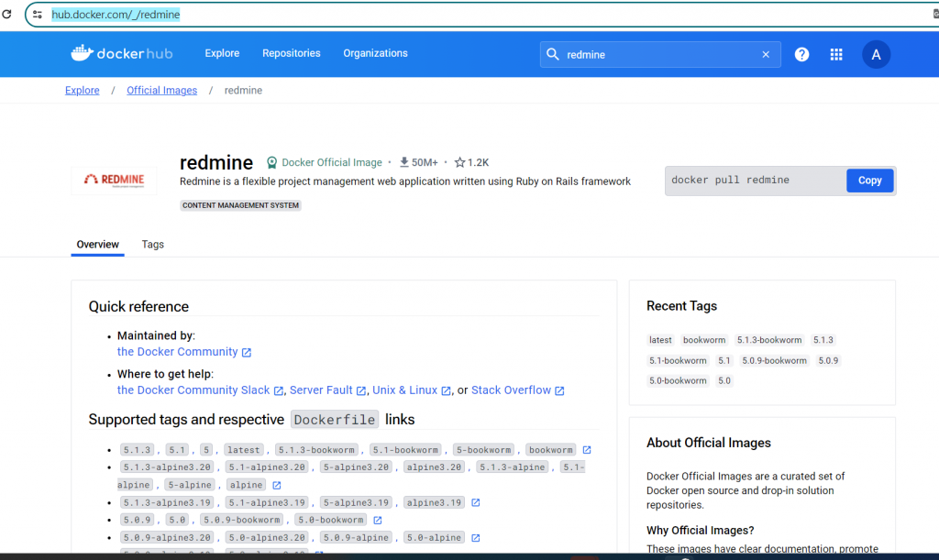Click the docker pull redmine text field
This screenshot has width=939, height=560.
(x=756, y=180)
